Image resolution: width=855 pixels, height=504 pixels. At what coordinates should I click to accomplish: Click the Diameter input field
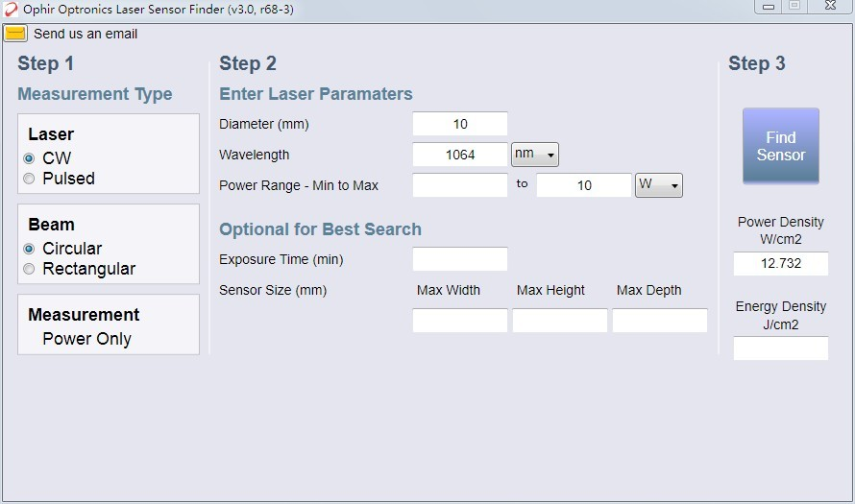click(460, 124)
